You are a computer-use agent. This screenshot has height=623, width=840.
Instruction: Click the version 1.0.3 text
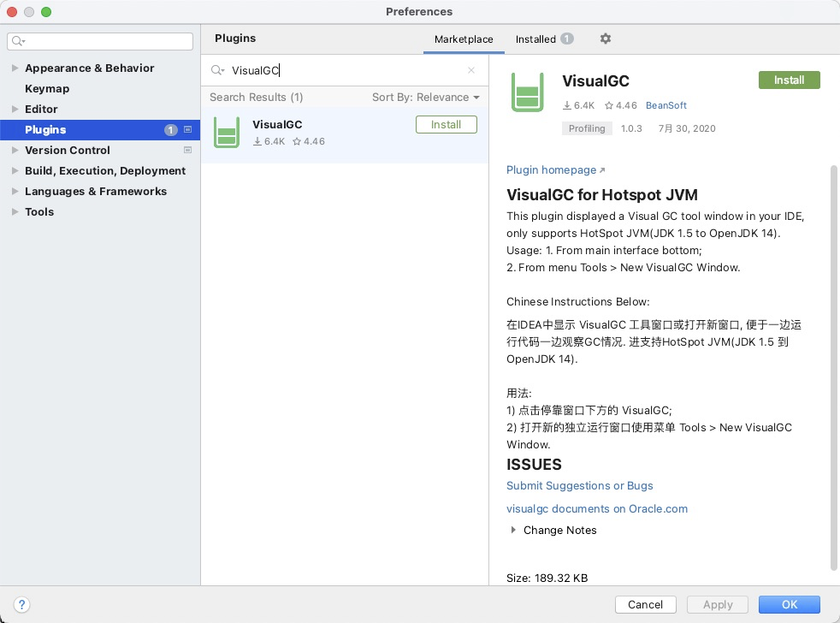[x=631, y=128]
